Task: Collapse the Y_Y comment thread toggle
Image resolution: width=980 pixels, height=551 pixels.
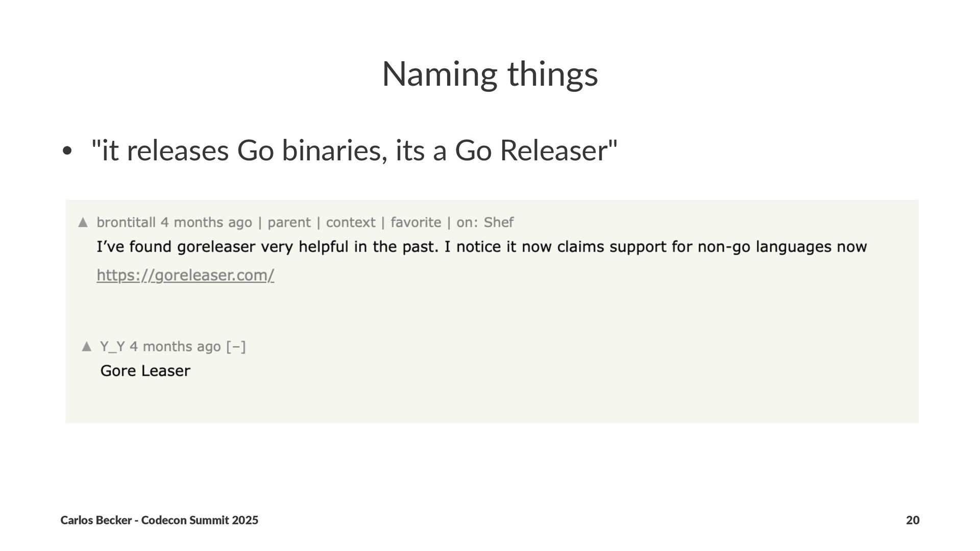Action: click(236, 347)
